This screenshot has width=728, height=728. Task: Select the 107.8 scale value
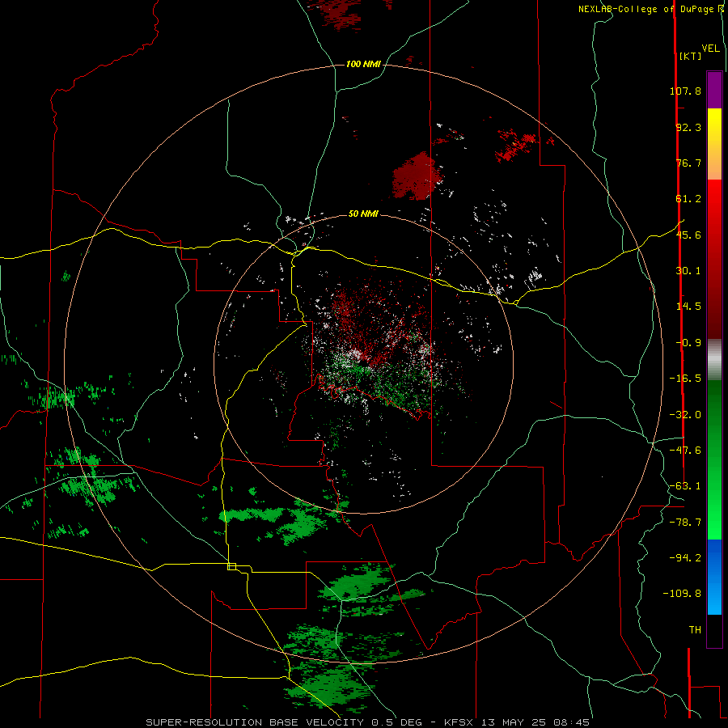click(685, 91)
